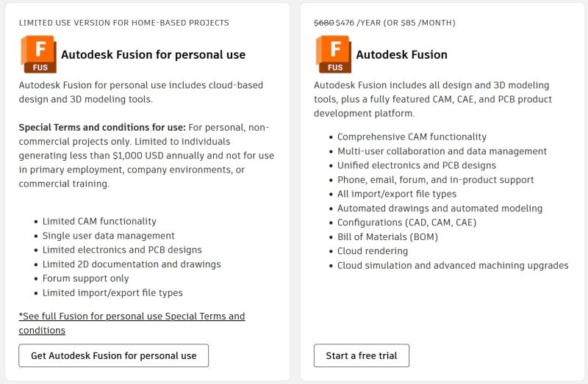Click the Cloud rendering feature item

[x=373, y=251]
